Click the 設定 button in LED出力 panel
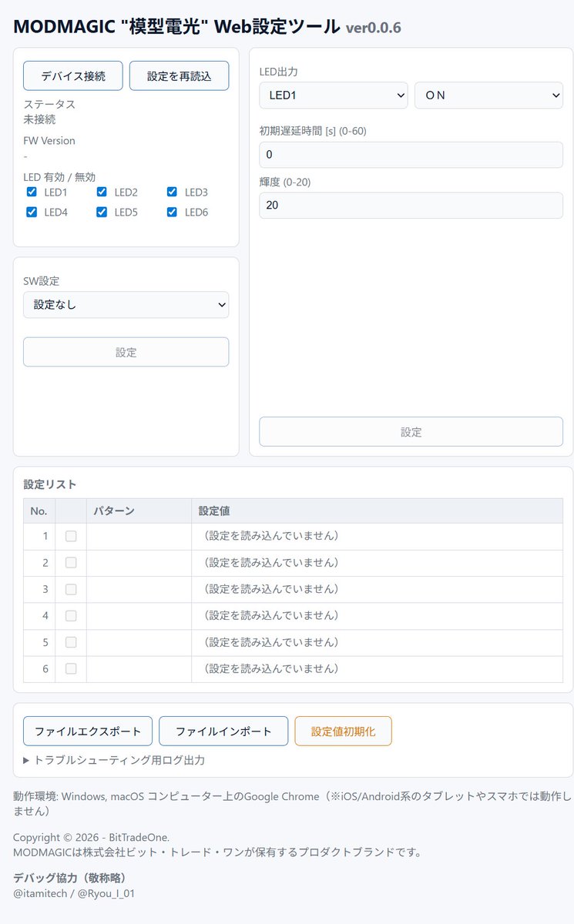The height and width of the screenshot is (924, 574). pyautogui.click(x=411, y=432)
